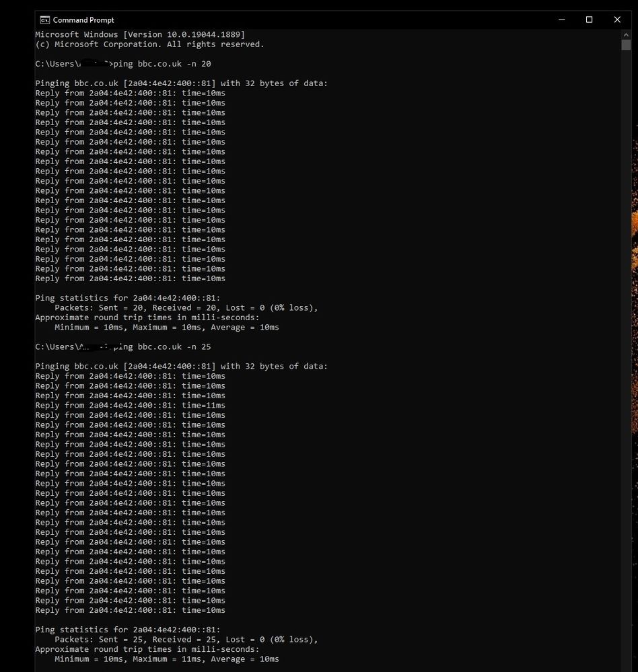638x672 pixels.
Task: Close the Command Prompt window
Action: (617, 20)
